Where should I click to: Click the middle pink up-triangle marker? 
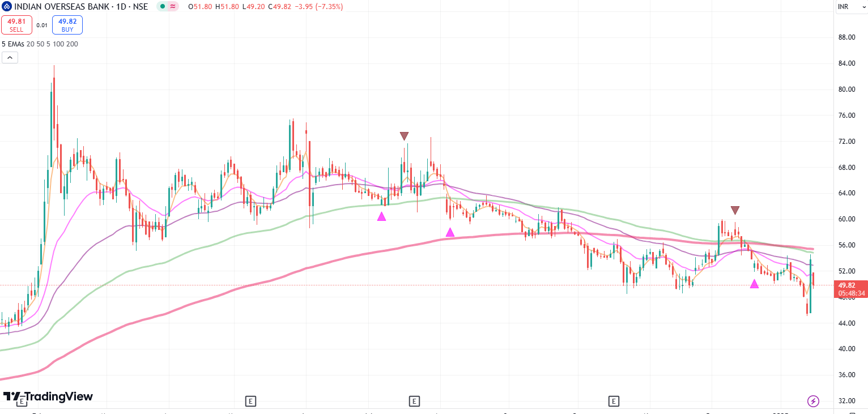tap(450, 232)
